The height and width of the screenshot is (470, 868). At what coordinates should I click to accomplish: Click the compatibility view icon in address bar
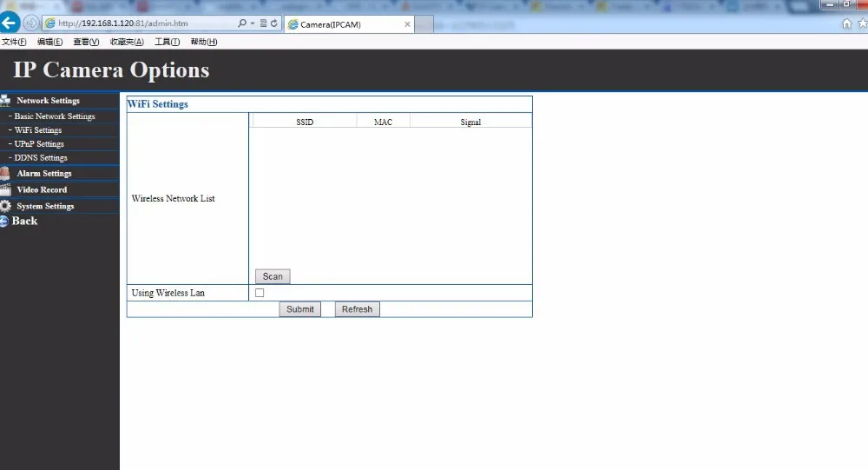coord(264,23)
